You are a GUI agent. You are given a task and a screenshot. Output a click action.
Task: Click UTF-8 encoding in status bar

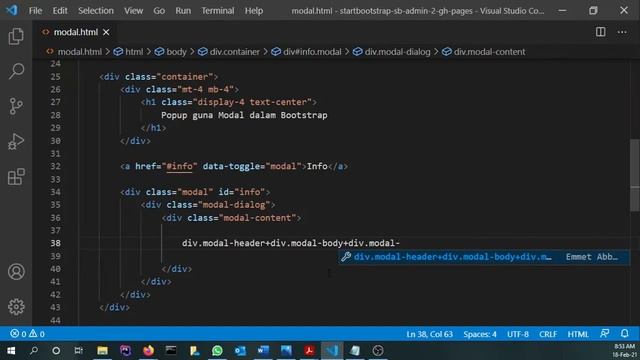tap(518, 334)
